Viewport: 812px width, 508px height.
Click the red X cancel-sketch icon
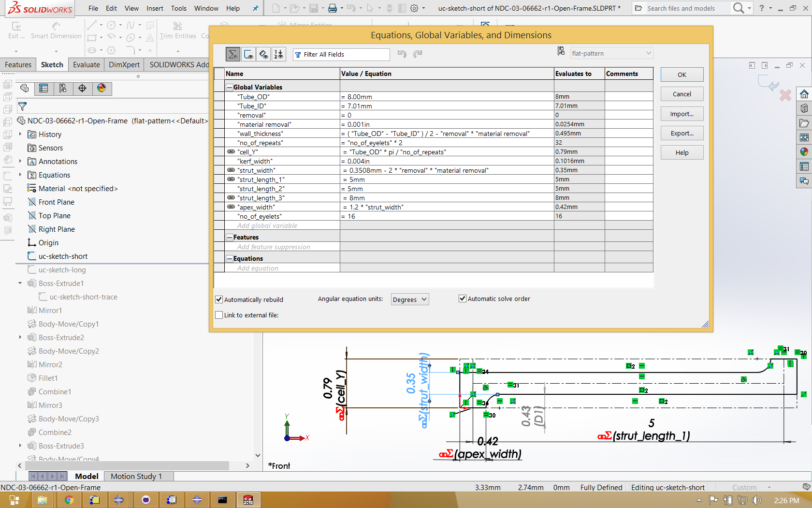[785, 95]
